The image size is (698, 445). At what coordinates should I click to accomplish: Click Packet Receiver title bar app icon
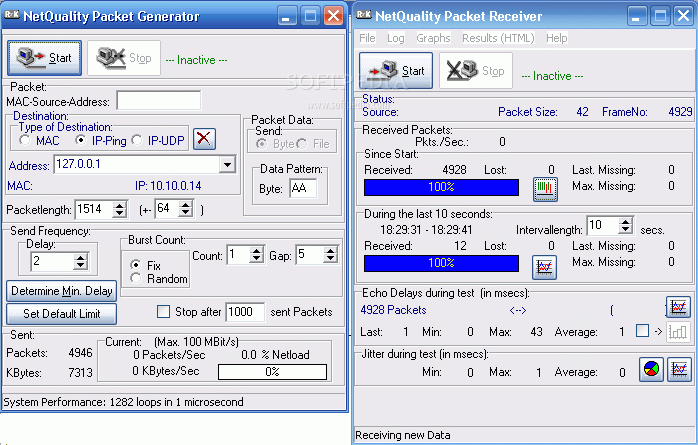tap(364, 15)
